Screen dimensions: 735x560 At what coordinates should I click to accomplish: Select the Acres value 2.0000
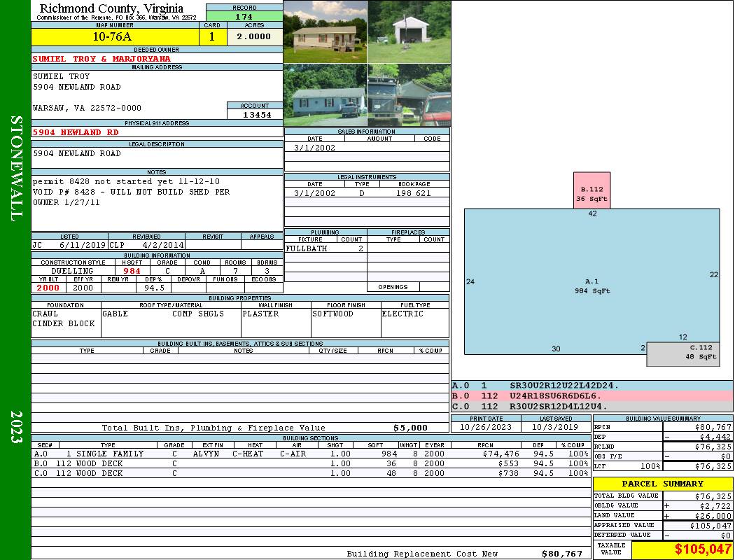pos(254,37)
